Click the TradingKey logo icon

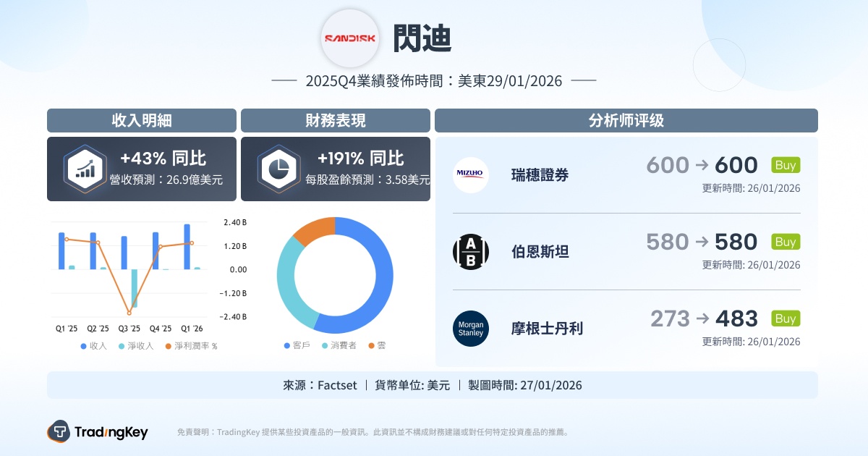(x=59, y=432)
